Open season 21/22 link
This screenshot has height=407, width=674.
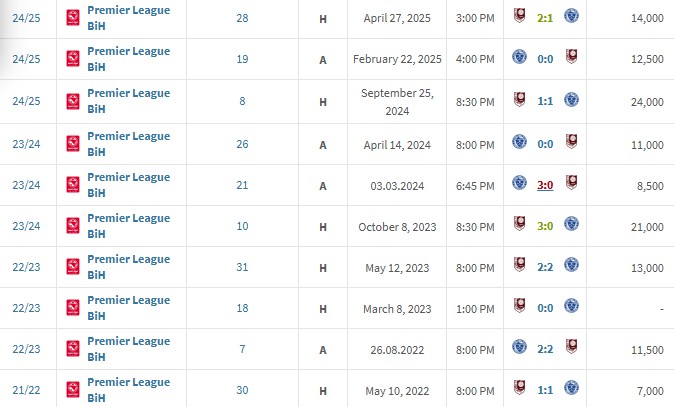26,390
